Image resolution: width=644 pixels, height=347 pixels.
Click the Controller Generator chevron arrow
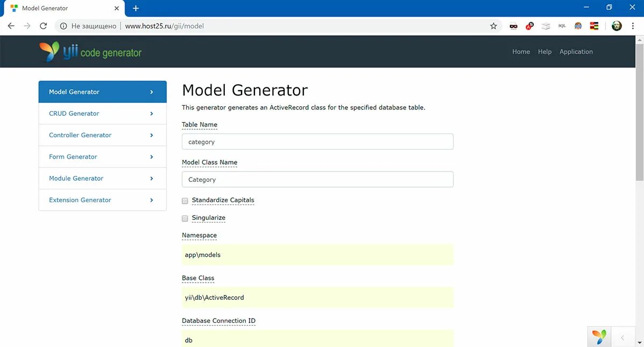click(152, 135)
